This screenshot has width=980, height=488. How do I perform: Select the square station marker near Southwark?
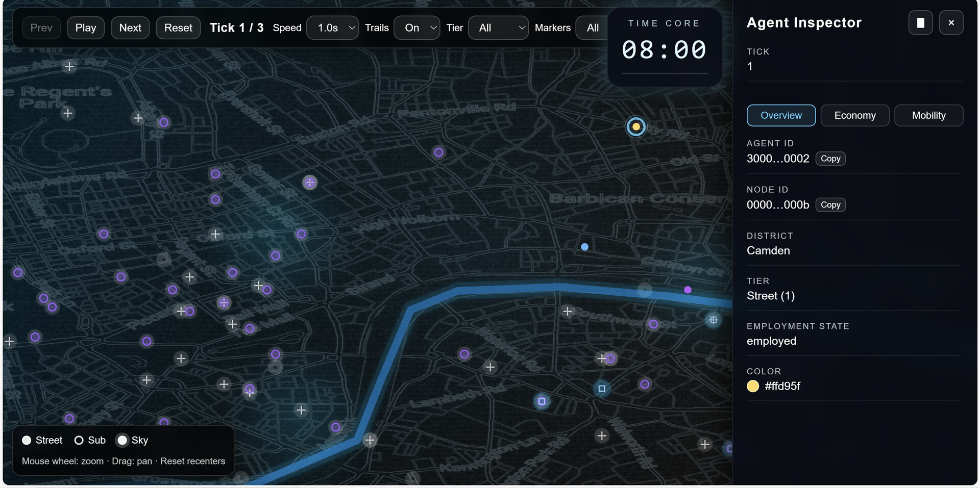coord(602,389)
